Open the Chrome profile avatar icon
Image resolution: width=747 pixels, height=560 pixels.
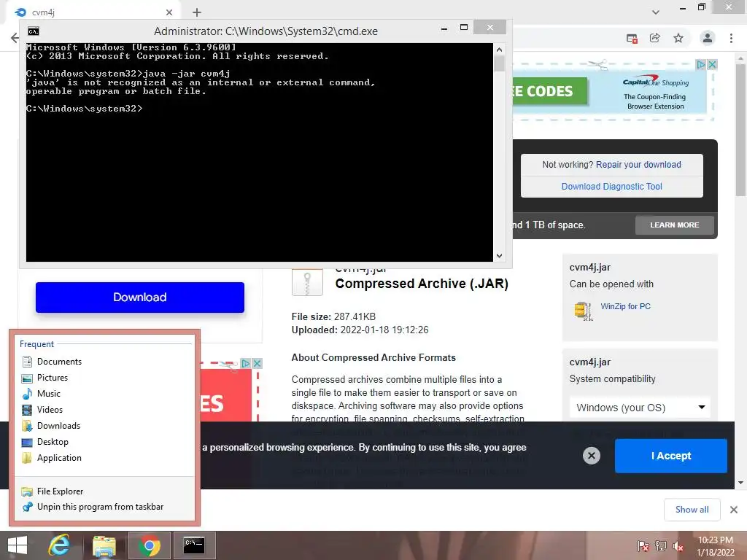tap(708, 38)
